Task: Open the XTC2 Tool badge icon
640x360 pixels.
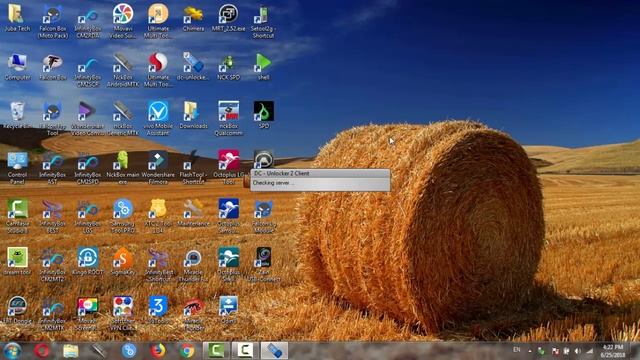Action: 158,216
